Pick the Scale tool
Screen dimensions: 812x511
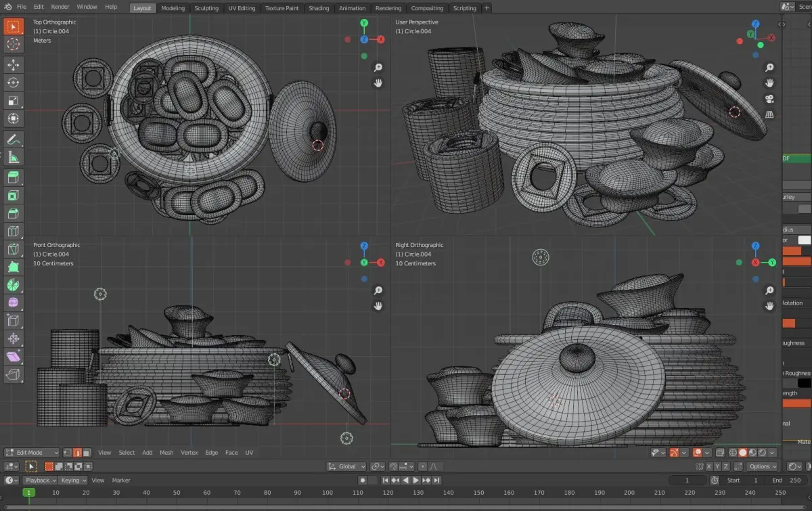tap(13, 100)
